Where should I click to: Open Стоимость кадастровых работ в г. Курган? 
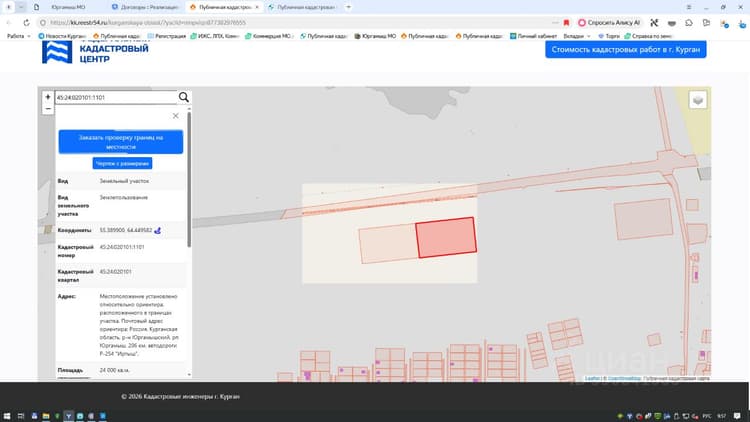click(x=626, y=49)
